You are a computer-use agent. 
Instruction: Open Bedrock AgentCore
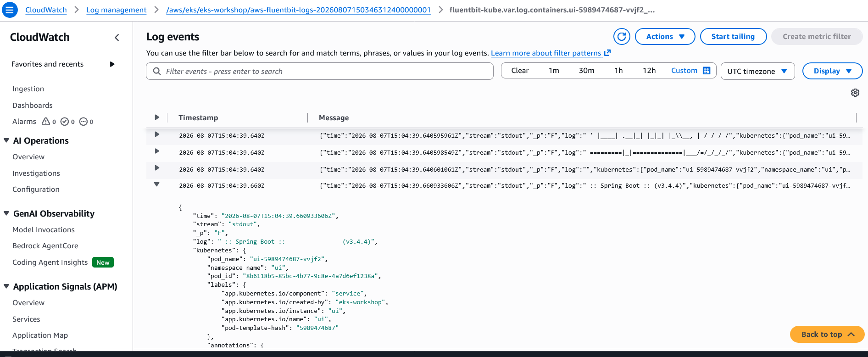[x=45, y=246]
